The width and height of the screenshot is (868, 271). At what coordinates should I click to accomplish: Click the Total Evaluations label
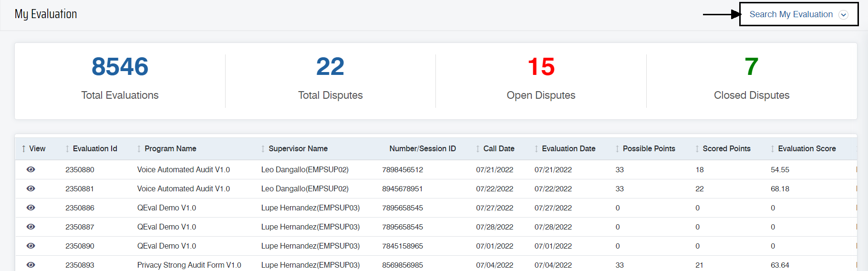coord(120,95)
